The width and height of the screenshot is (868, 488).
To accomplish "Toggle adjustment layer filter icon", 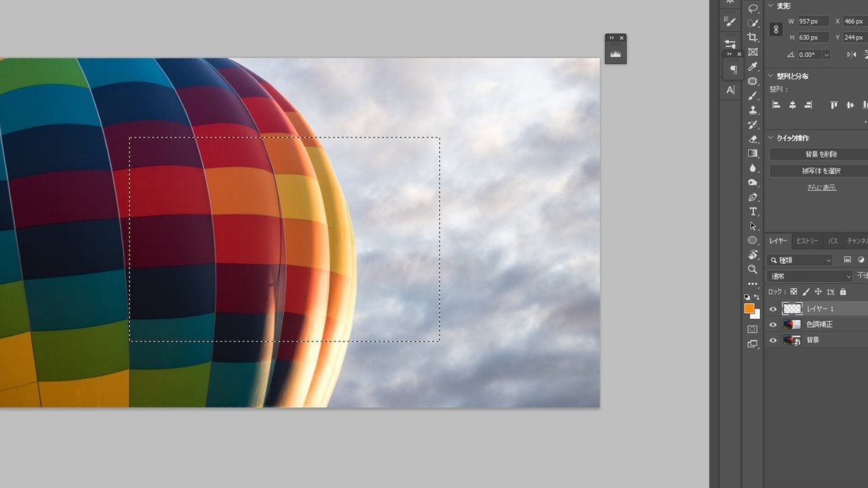I will pos(861,260).
